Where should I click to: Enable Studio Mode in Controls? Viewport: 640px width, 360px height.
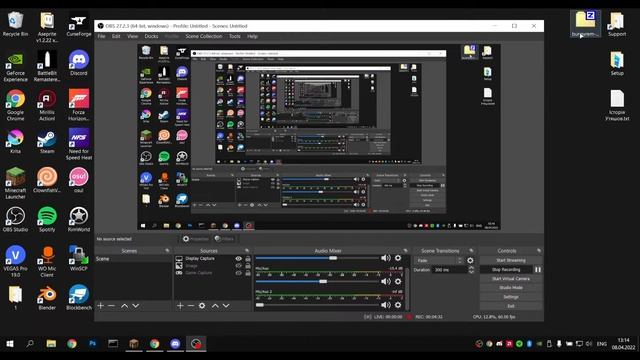511,287
